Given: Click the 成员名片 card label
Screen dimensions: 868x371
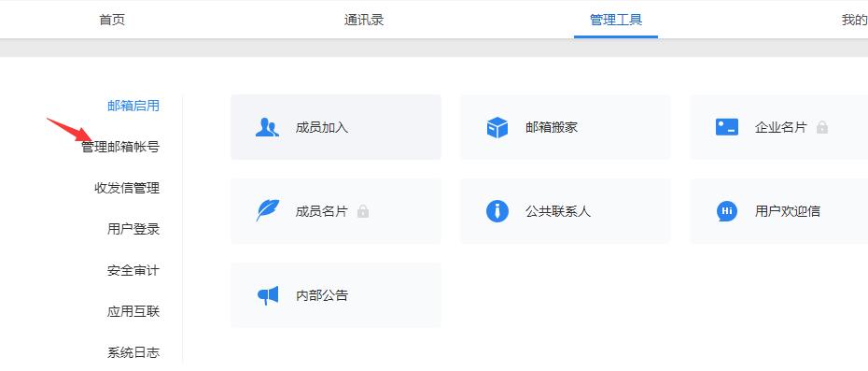Looking at the screenshot, I should (322, 211).
